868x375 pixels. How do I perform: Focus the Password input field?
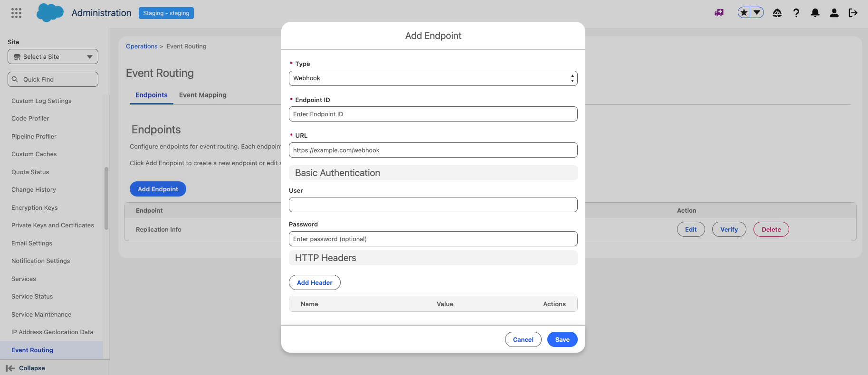[x=433, y=239]
